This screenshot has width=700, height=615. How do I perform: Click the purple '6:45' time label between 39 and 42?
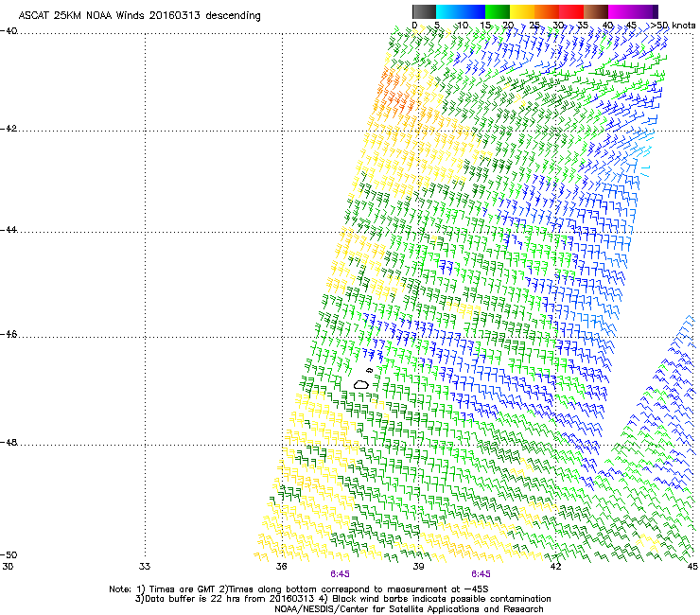coord(481,574)
